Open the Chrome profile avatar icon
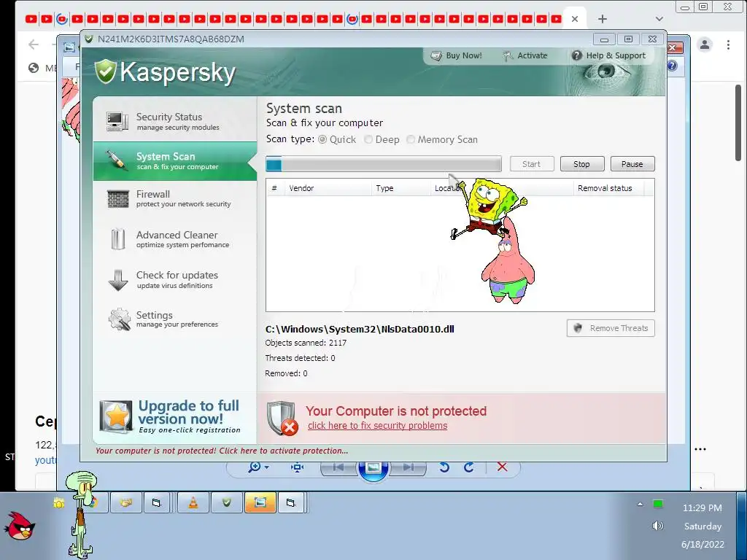This screenshot has width=747, height=560. pyautogui.click(x=704, y=44)
